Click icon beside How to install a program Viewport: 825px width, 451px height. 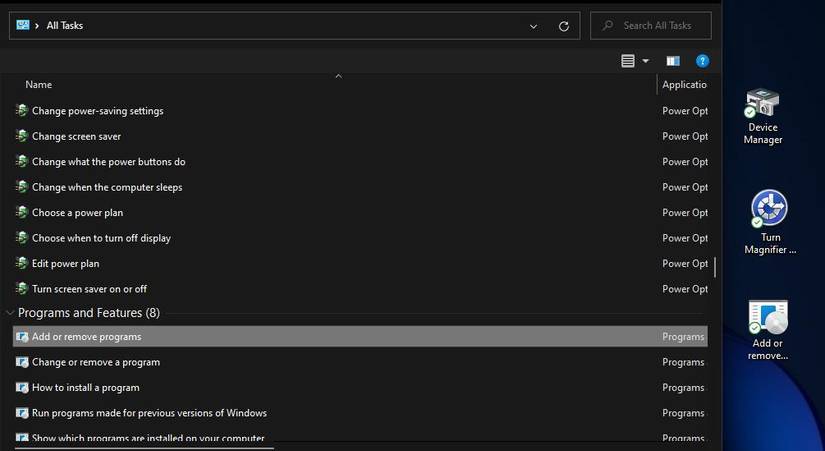tap(22, 387)
